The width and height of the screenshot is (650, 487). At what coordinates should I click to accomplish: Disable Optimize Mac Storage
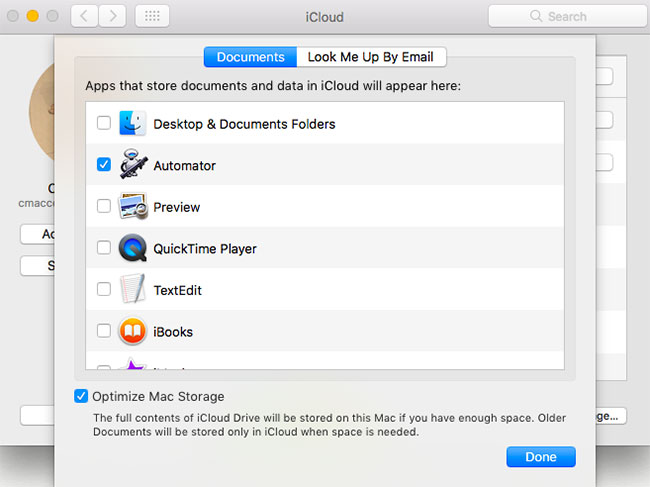click(x=81, y=396)
